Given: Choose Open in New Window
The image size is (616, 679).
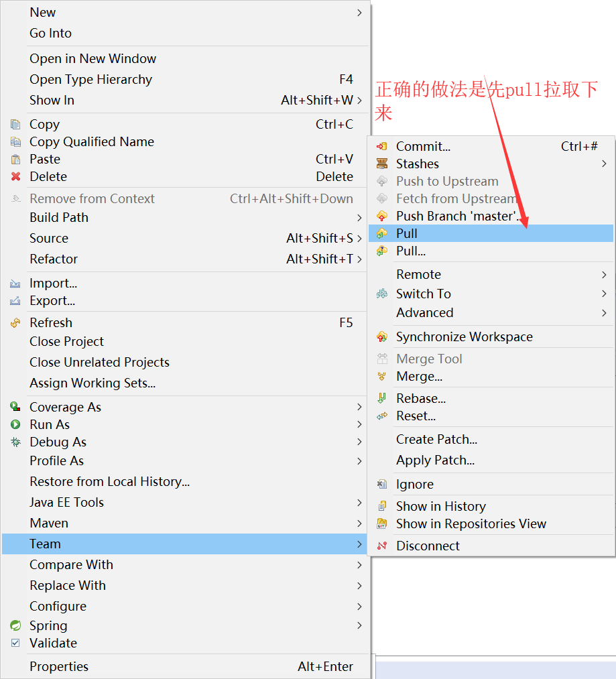Looking at the screenshot, I should pos(185,58).
